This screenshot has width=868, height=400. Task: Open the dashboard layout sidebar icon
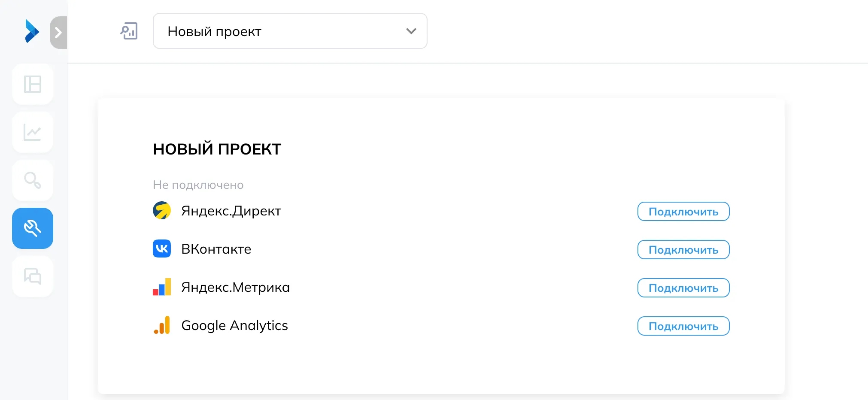click(33, 84)
